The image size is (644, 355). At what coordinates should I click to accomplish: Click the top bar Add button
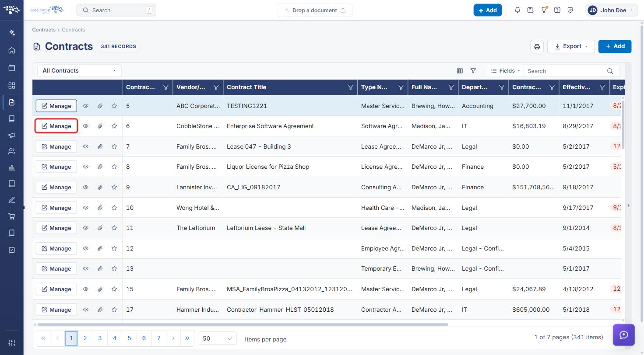(x=488, y=10)
